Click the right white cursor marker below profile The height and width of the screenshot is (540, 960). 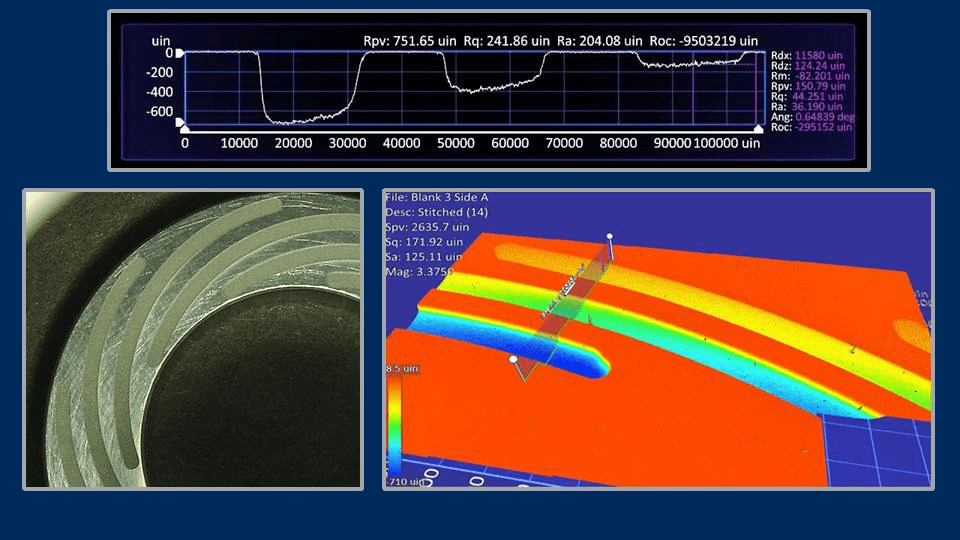pyautogui.click(x=759, y=129)
